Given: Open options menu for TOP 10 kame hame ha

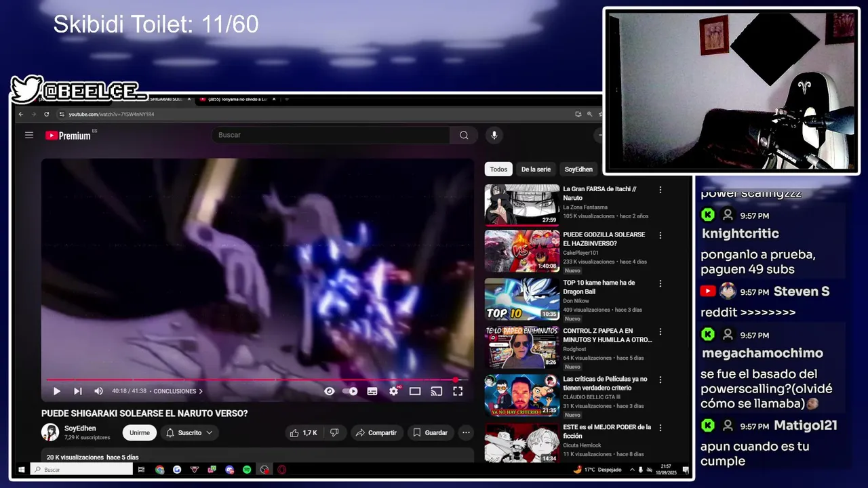Looking at the screenshot, I should click(660, 283).
